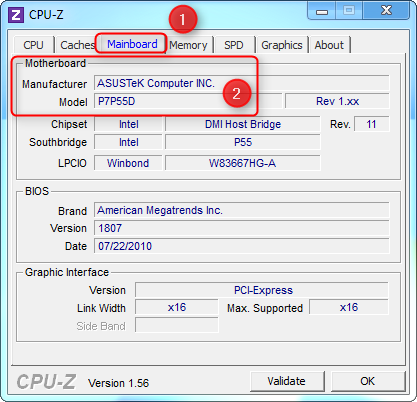
Task: Minimize the CPU-Z window
Action: tap(321, 11)
